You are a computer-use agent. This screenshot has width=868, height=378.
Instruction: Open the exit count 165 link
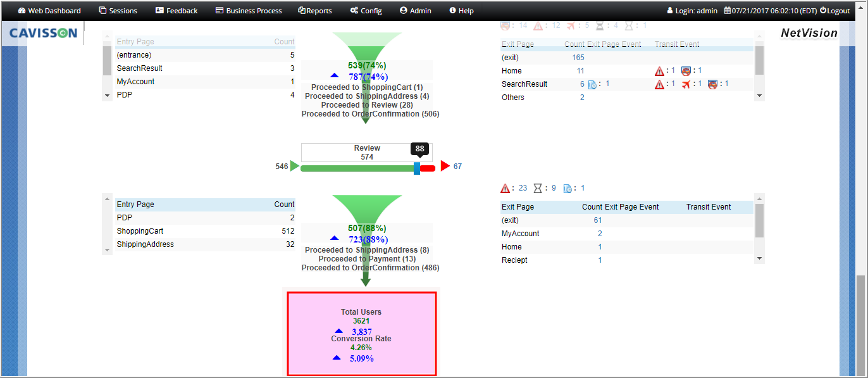(578, 58)
